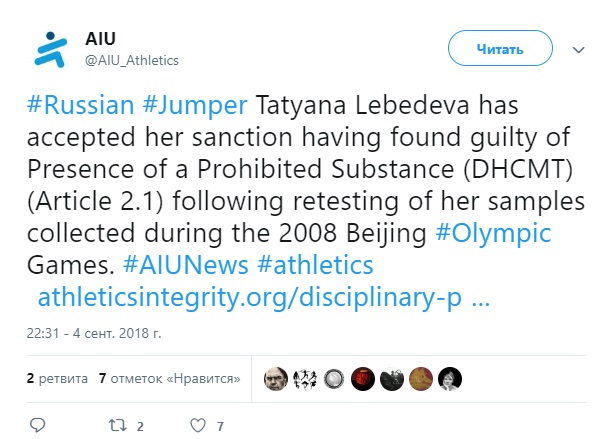Open the silver coin liker avatar
Screen dimensions: 611x439
pos(334,379)
